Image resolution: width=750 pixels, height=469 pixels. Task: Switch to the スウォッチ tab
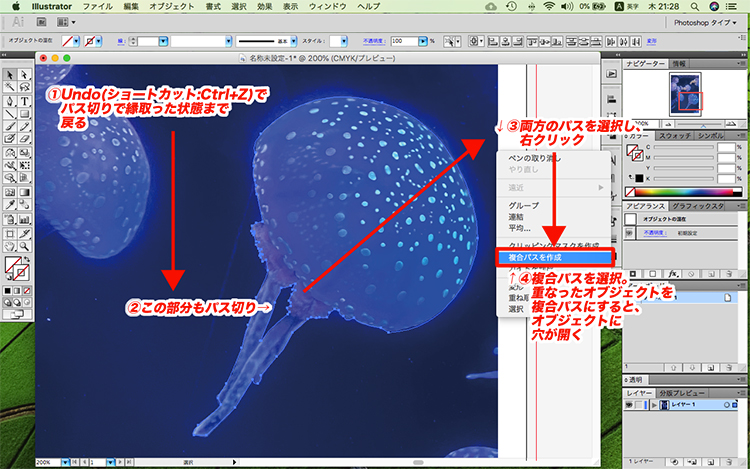675,136
